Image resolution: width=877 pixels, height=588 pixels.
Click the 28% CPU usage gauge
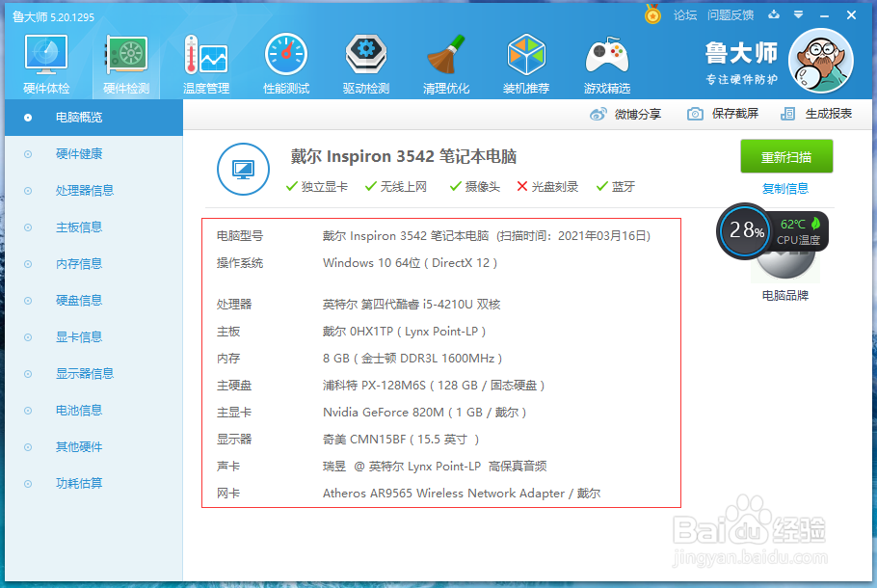[746, 230]
